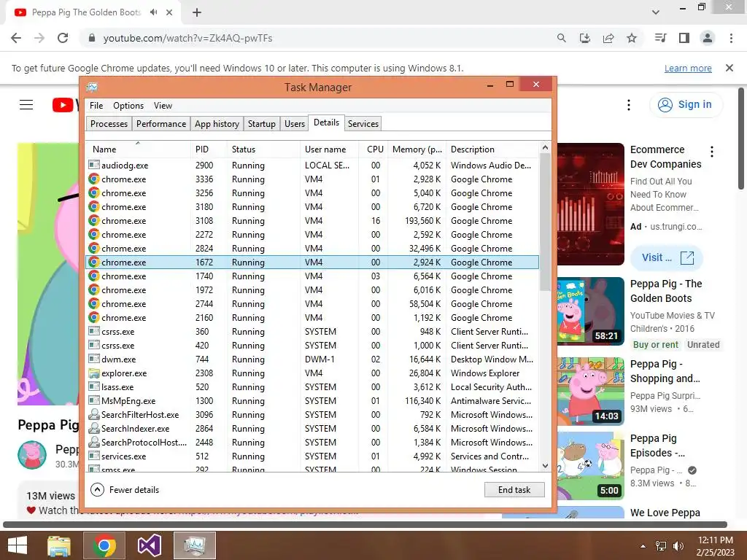
Task: Bookmark this tab with star icon
Action: tap(632, 38)
